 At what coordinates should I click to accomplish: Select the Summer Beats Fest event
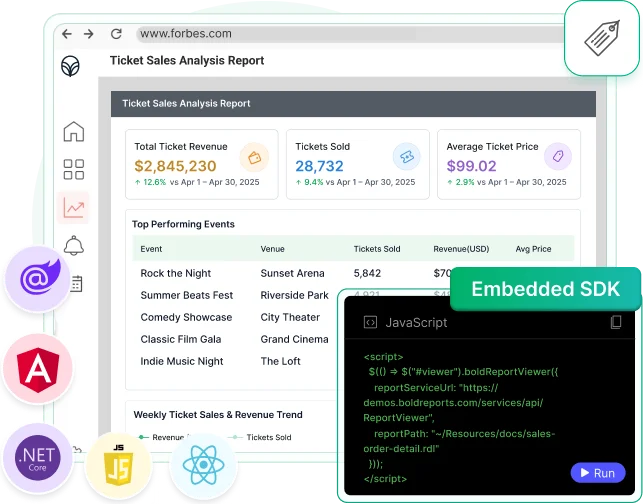pos(187,295)
